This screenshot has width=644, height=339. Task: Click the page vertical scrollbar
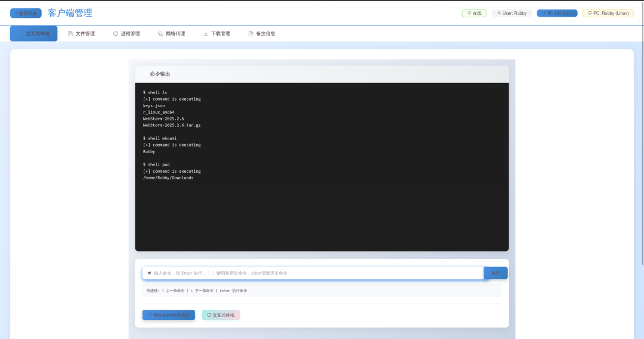pyautogui.click(x=642, y=133)
